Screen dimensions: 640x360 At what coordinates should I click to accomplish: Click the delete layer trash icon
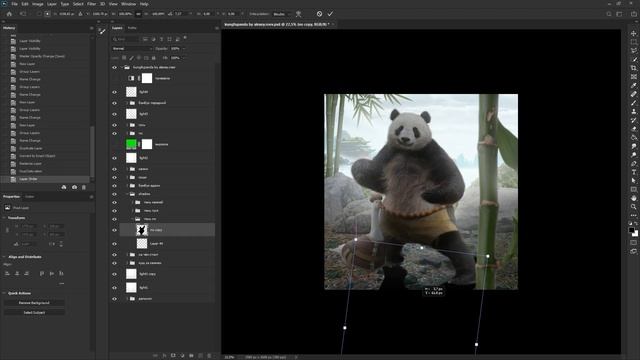tap(209, 356)
